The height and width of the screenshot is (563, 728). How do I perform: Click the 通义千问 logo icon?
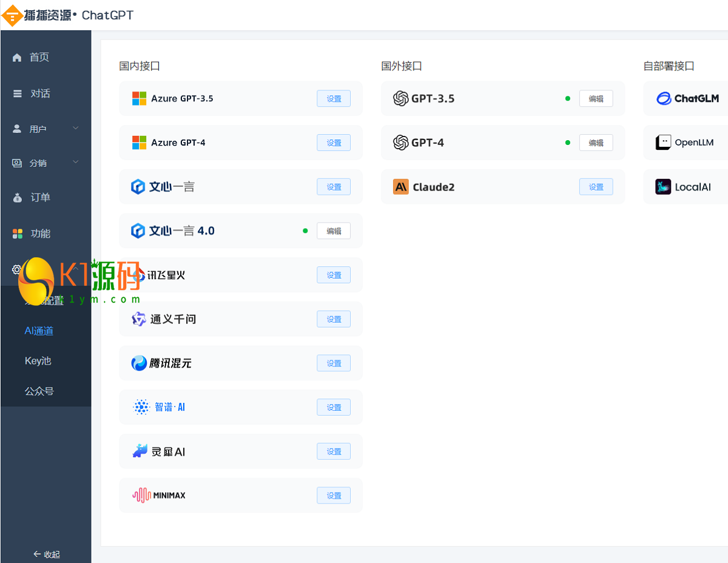[139, 319]
